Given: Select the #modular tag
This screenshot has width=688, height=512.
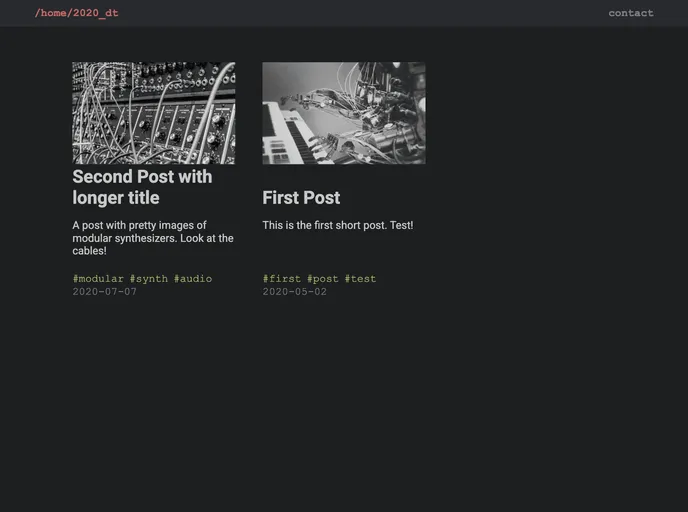Looking at the screenshot, I should click(x=98, y=279).
